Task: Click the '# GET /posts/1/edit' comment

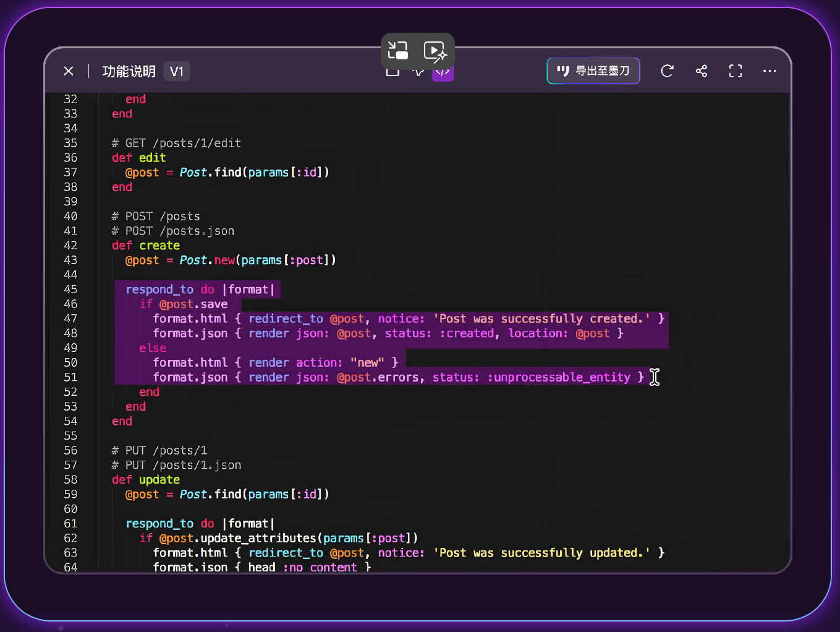Action: (176, 143)
